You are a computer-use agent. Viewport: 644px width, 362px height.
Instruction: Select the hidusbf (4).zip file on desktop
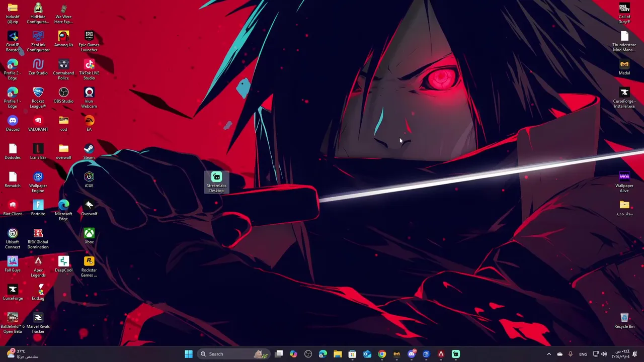tap(13, 14)
